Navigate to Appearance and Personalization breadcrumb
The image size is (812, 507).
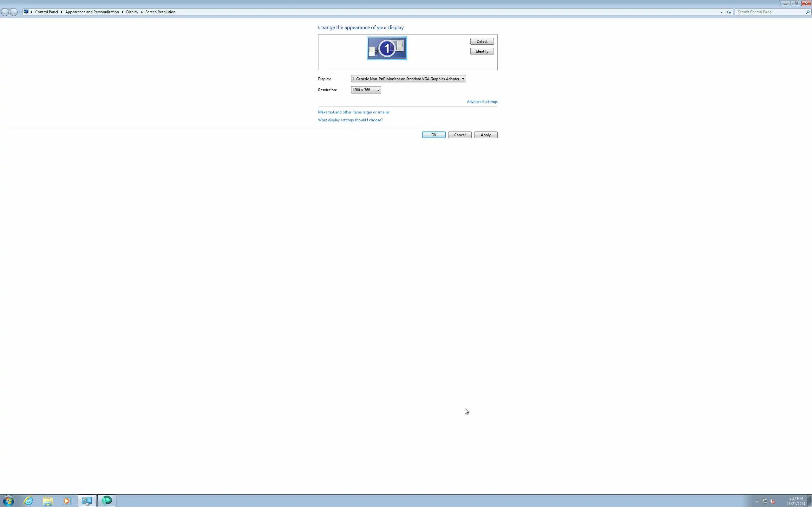(x=92, y=12)
